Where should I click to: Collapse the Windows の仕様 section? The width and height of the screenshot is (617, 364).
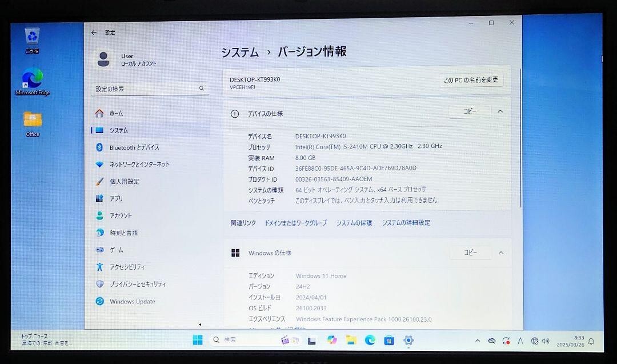pyautogui.click(x=501, y=253)
